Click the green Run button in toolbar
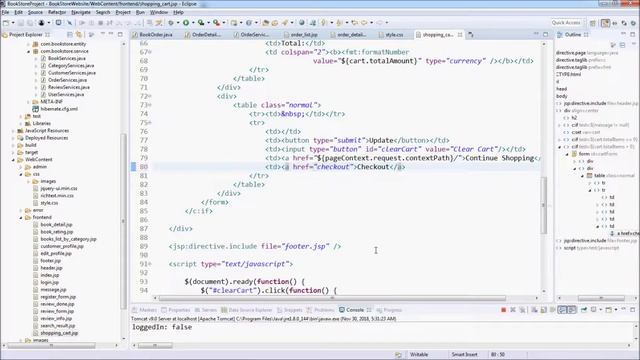Viewport: 640px width, 360px height. (x=186, y=23)
